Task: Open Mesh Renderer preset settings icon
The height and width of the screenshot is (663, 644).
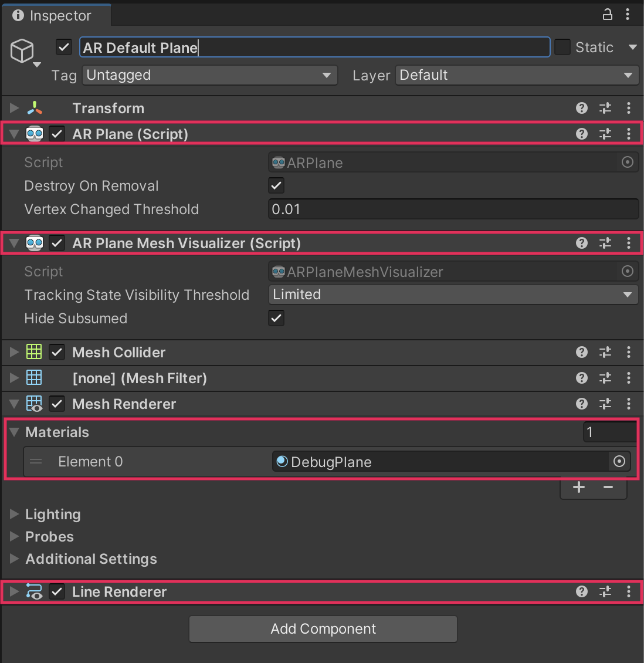Action: click(605, 404)
